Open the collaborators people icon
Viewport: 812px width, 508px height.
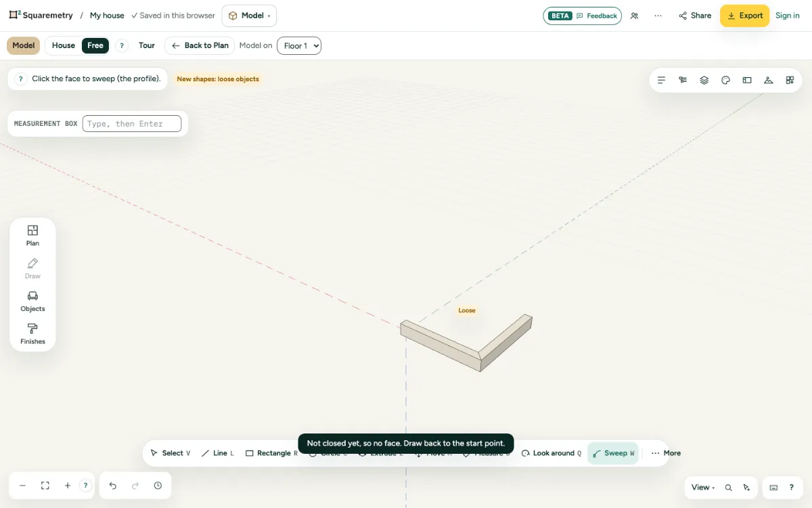[634, 16]
